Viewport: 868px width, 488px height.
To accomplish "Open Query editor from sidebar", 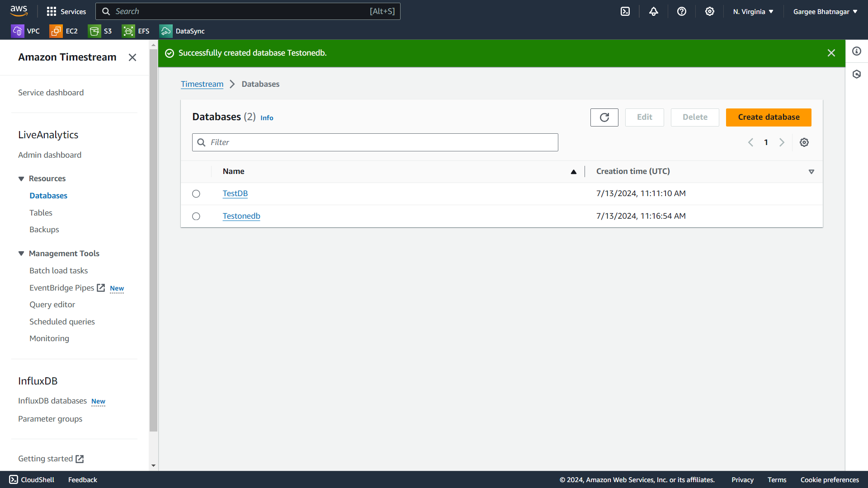I will (52, 305).
